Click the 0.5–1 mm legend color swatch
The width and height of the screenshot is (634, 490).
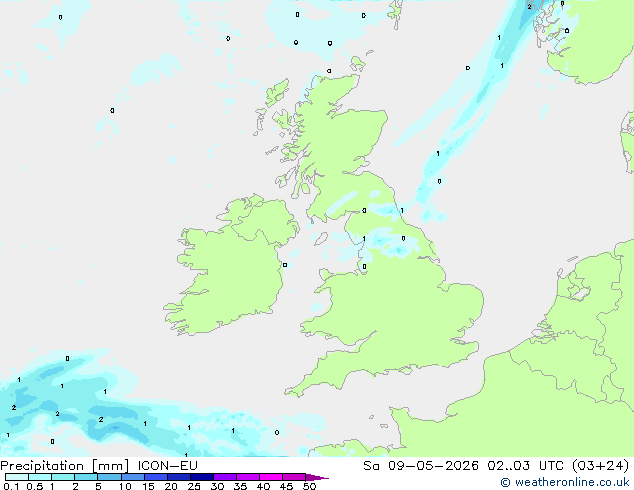(x=40, y=477)
